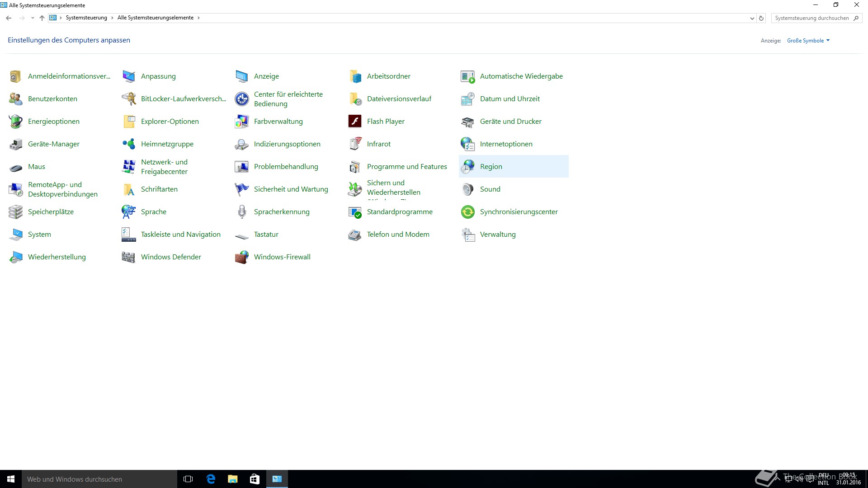Click the Alle Systemsteuerungselemente breadcrumb
The width and height of the screenshot is (868, 488).
(156, 18)
